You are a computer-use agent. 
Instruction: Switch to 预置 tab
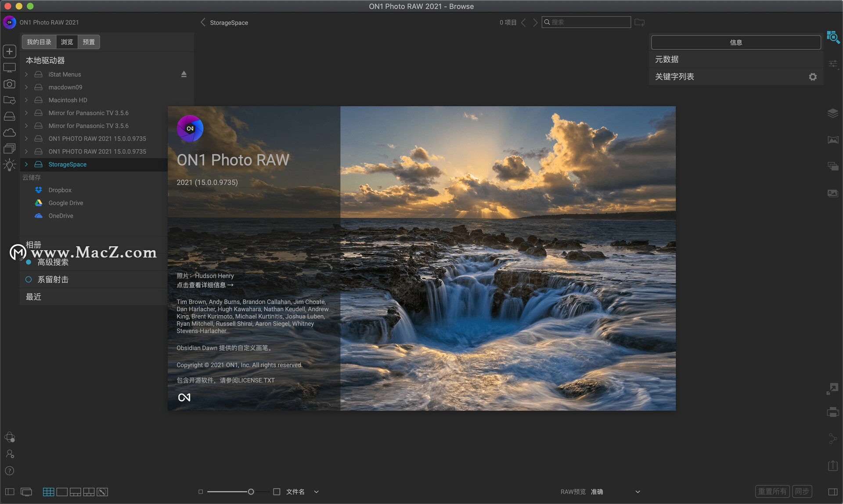click(88, 41)
